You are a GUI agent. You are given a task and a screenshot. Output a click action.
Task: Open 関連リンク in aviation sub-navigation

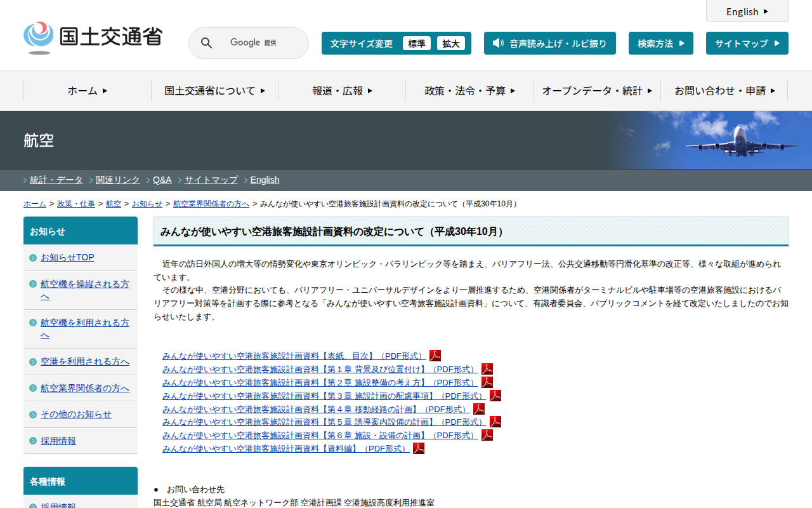point(118,180)
